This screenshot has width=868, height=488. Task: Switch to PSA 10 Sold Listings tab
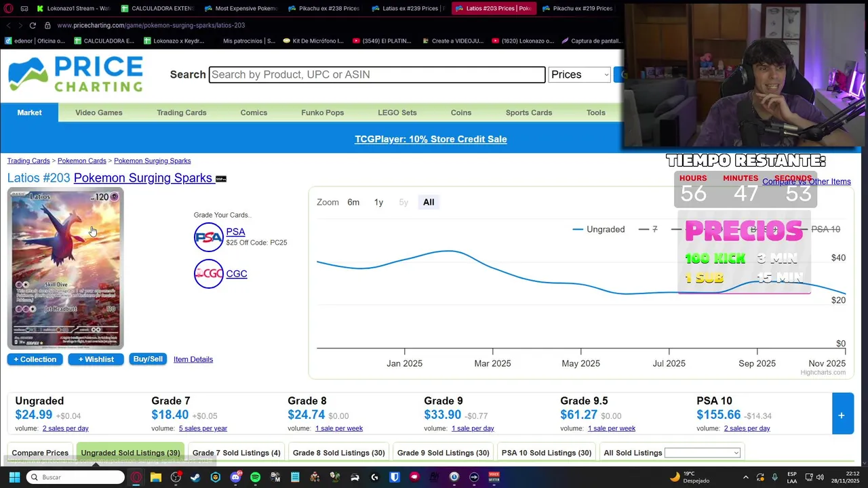pos(547,453)
